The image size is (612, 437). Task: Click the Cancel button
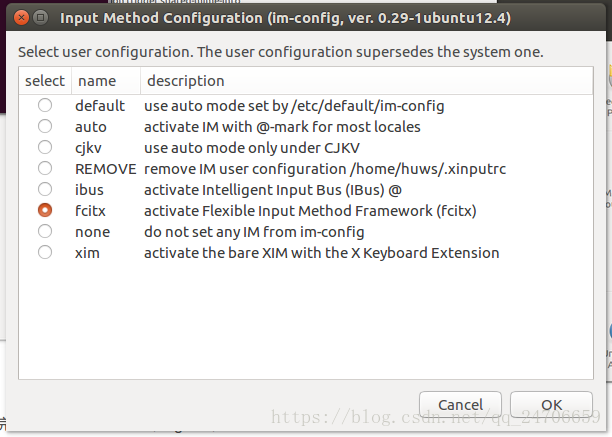pyautogui.click(x=460, y=405)
